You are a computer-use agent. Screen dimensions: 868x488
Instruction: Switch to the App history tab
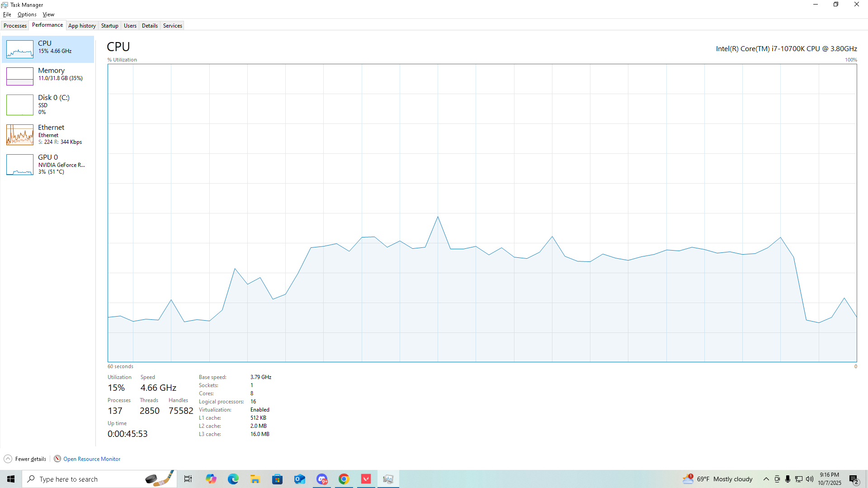(82, 26)
